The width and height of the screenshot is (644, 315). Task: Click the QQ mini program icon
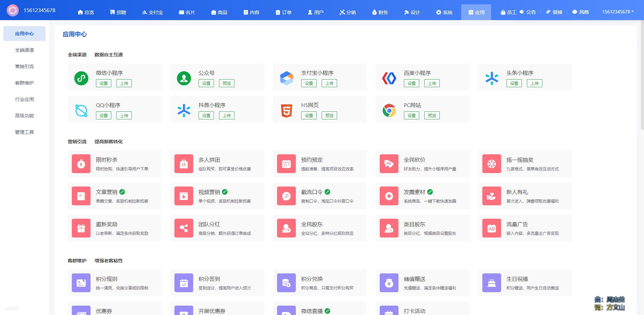81,110
